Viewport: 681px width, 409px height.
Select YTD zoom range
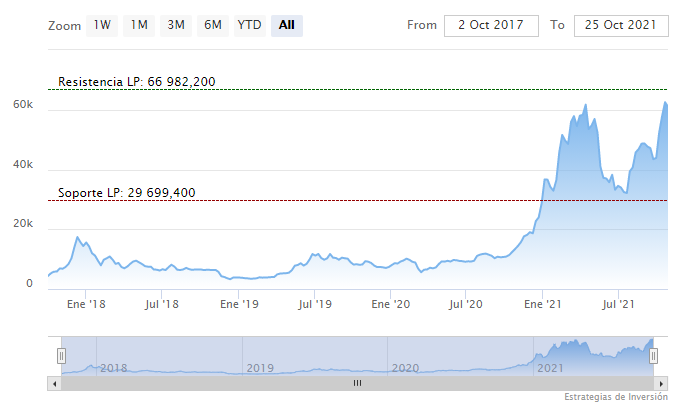point(249,25)
